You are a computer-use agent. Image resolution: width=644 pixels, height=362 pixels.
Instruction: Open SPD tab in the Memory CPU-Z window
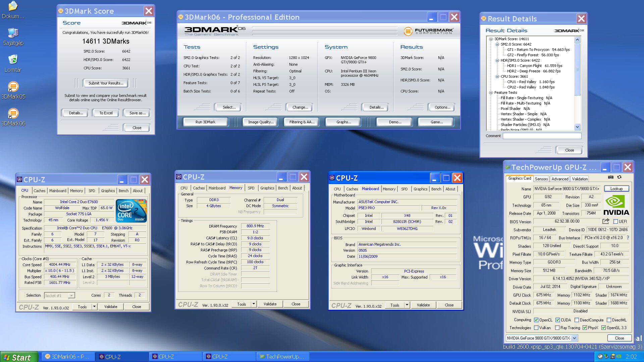(x=251, y=188)
